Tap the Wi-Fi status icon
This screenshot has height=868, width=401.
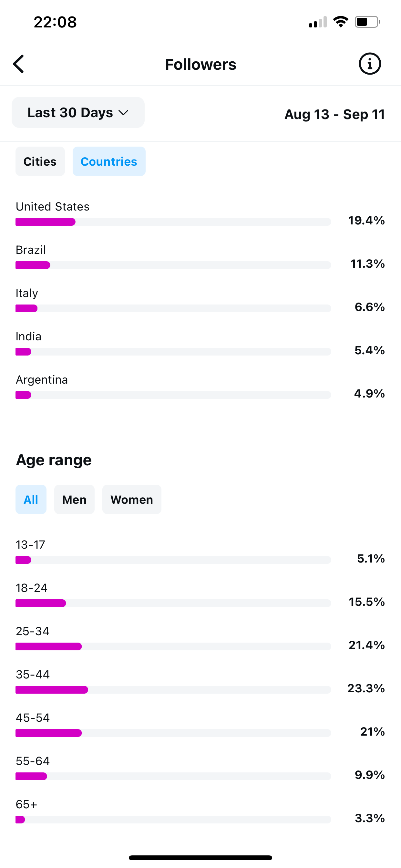pyautogui.click(x=340, y=22)
